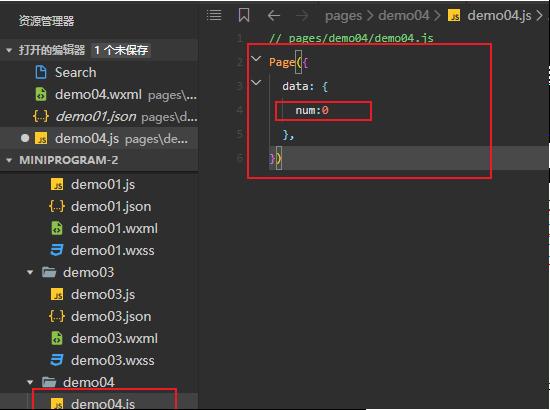This screenshot has height=410, width=550.
Task: Collapse the open editors section
Action: 9,51
